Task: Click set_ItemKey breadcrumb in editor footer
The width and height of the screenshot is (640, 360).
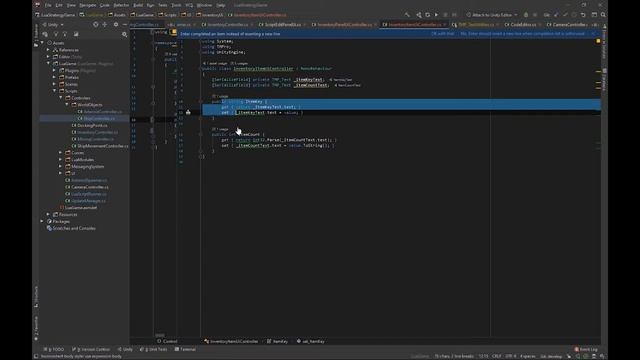Action: coord(311,341)
